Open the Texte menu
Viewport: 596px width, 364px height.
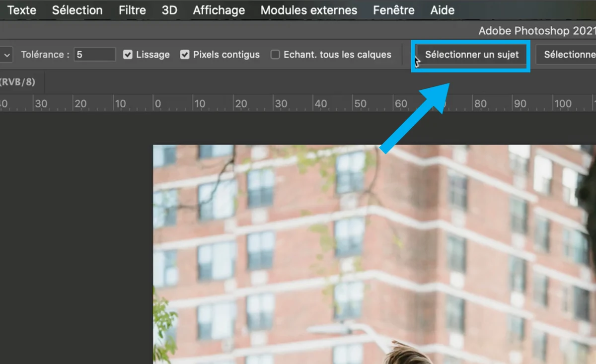click(22, 10)
